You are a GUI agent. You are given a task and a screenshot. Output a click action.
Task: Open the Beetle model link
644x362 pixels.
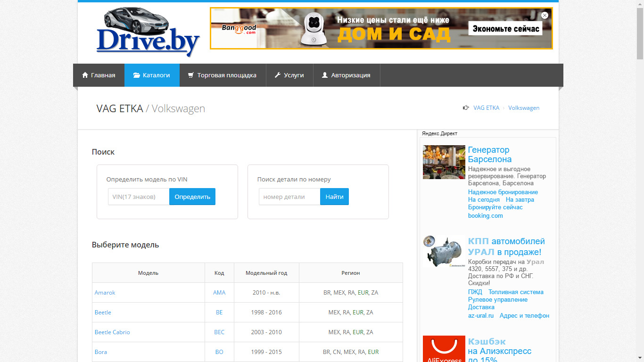[103, 313]
